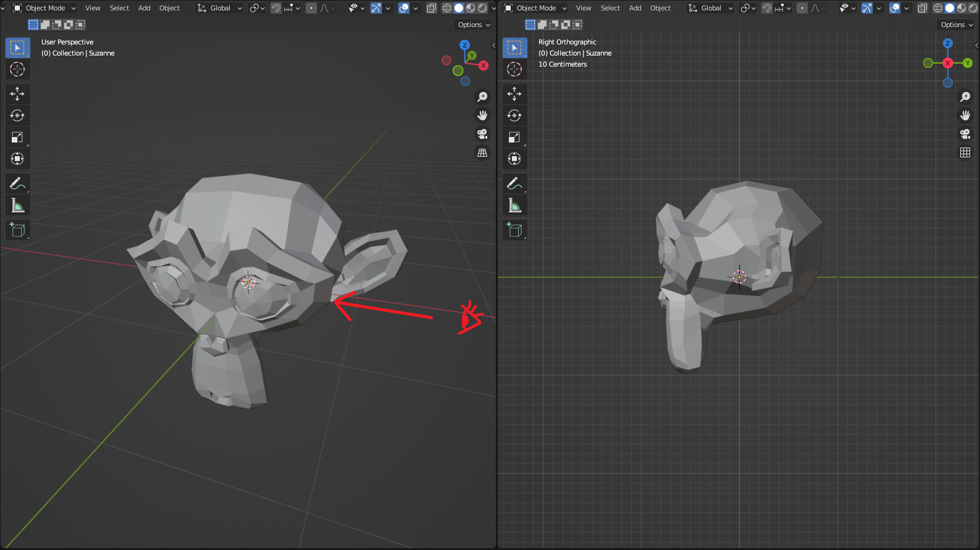Open Object Mode dropdown in User Perspective header
This screenshot has height=550, width=980.
click(44, 8)
